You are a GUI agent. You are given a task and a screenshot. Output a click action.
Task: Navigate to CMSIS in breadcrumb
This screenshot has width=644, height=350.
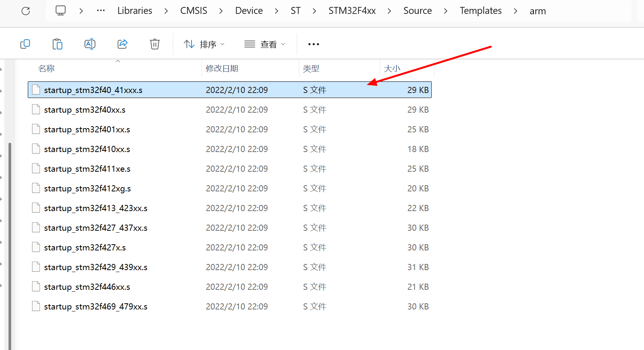click(194, 11)
